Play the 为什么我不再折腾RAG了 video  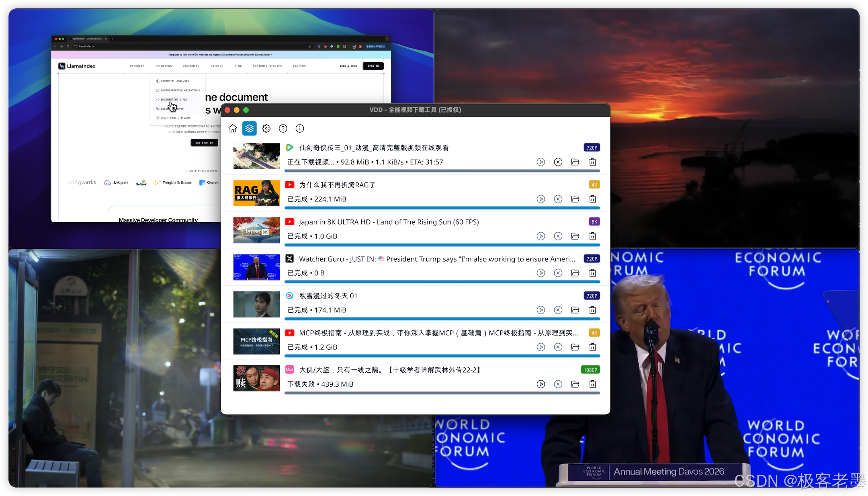[x=541, y=199]
